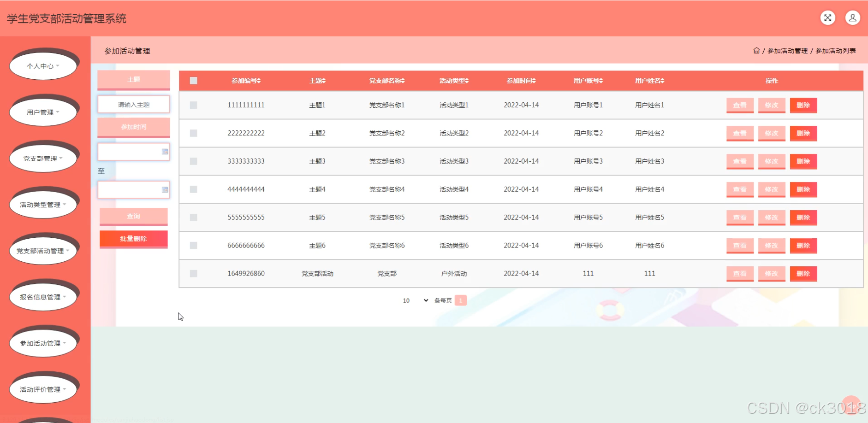Screen dimensions: 868x423
Task: Expand the 党支部活动管理 sidebar menu
Action: pyautogui.click(x=43, y=251)
